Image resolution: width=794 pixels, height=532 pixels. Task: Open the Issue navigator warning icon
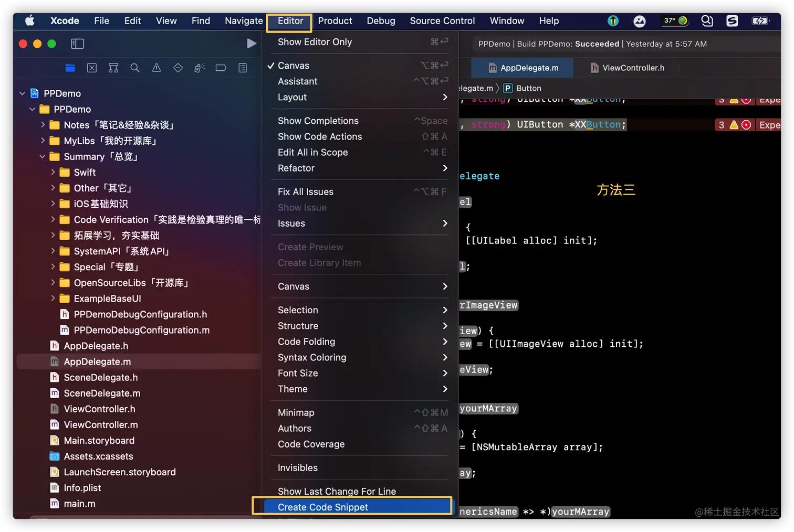coord(156,68)
